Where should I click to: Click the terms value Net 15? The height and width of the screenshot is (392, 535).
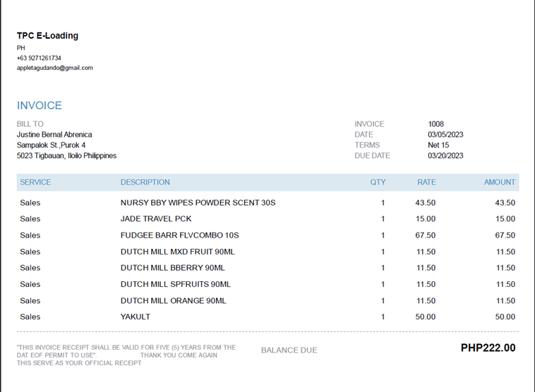(x=438, y=145)
